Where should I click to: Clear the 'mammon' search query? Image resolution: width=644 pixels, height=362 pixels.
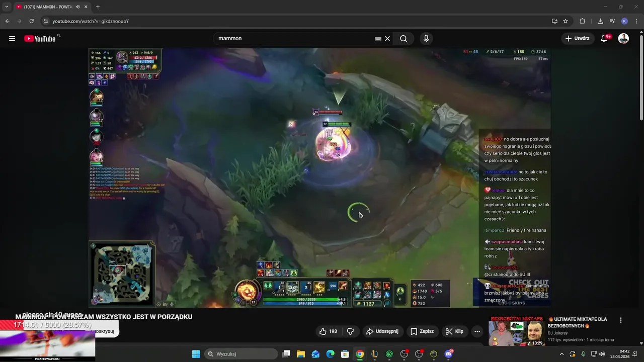387,39
